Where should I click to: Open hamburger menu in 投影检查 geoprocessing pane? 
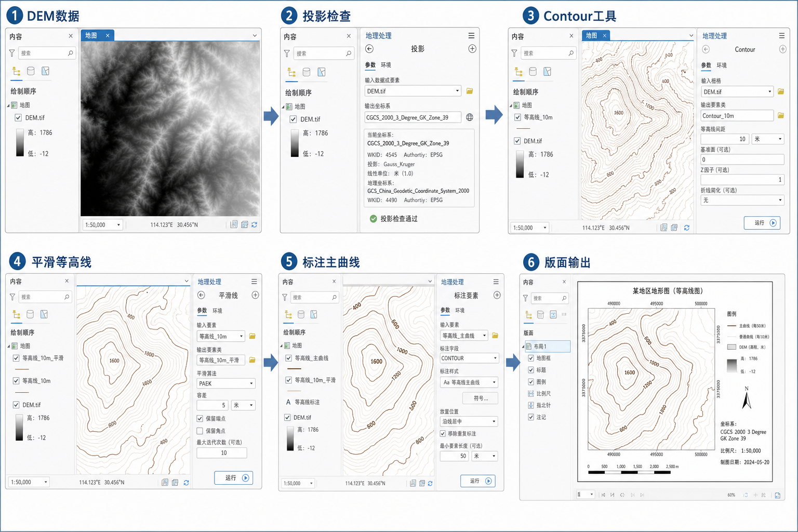[x=471, y=35]
